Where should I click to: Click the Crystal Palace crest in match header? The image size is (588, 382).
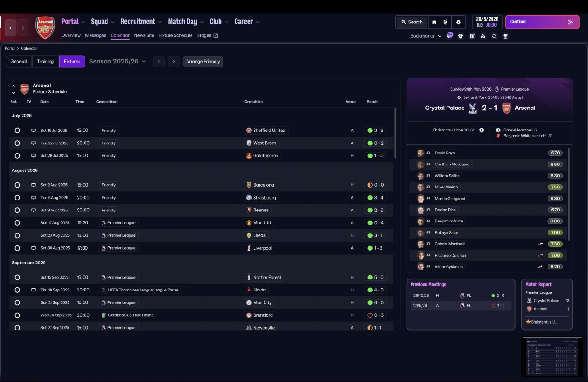pos(472,108)
